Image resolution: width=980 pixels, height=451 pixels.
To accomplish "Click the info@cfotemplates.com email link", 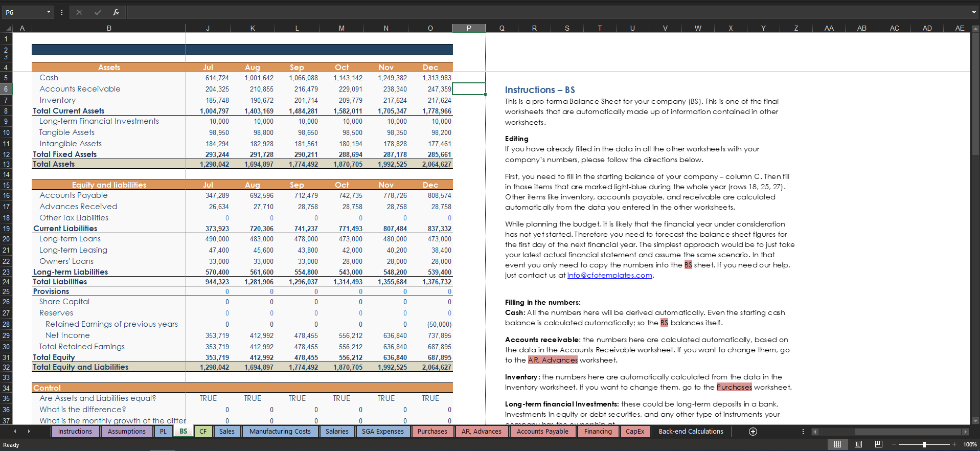I will tap(610, 275).
